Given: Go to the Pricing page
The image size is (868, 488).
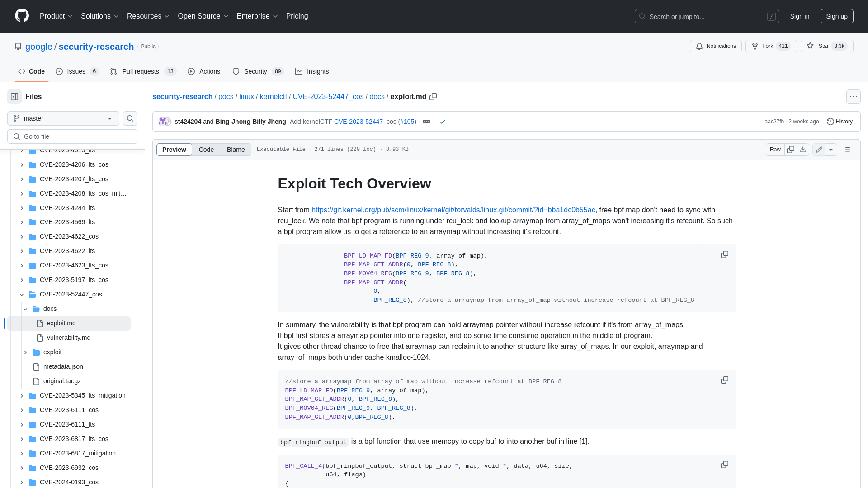Looking at the screenshot, I should point(297,16).
